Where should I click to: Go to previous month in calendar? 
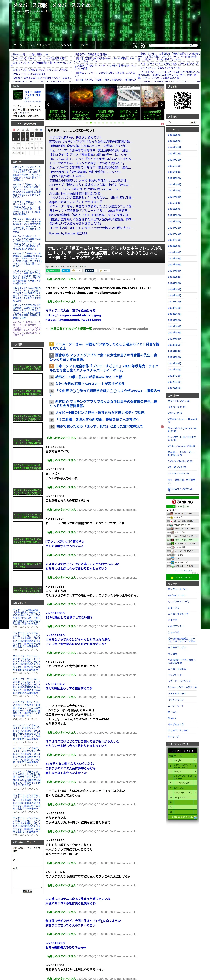(x=19, y=124)
